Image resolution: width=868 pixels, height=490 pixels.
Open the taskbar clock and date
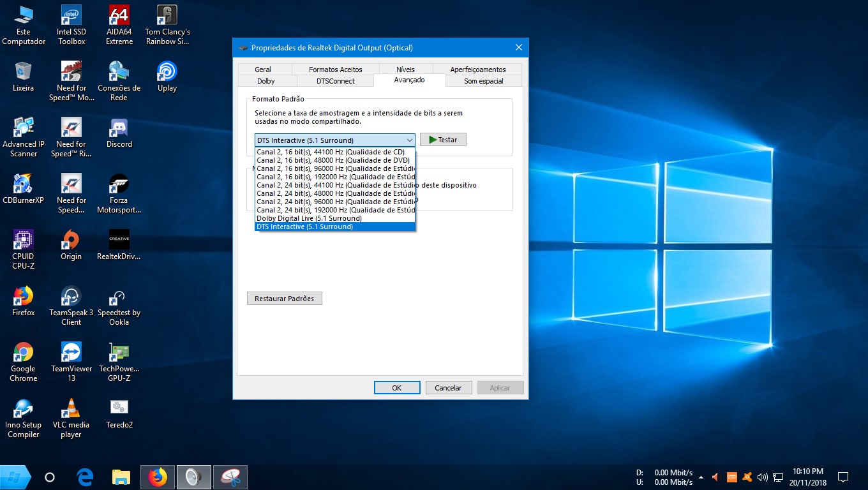(807, 477)
